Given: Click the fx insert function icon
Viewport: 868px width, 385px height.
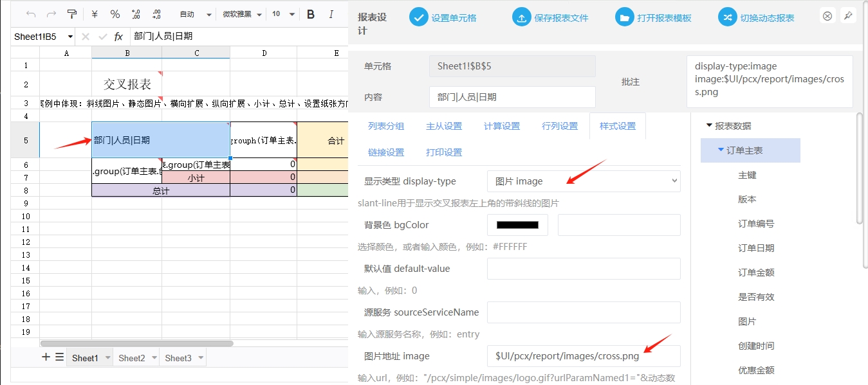Looking at the screenshot, I should [118, 37].
